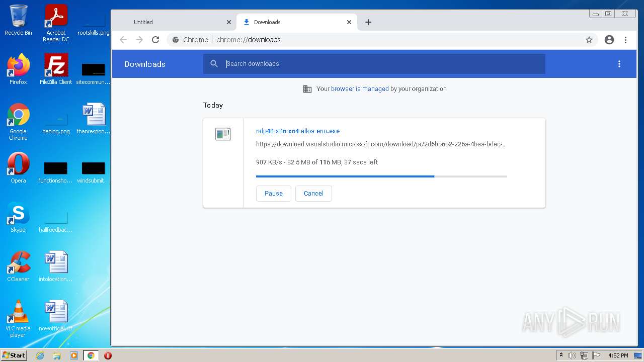The height and width of the screenshot is (362, 644).
Task: Reload the Chrome downloads page
Action: pyautogui.click(x=155, y=40)
